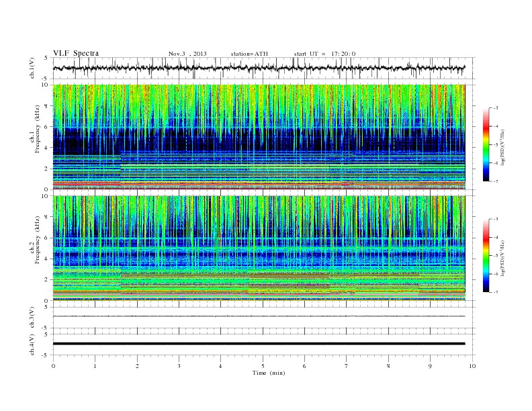Click the time axis tick label "1"
Image resolution: width=532 pixels, height=411 pixels.
tap(95, 366)
